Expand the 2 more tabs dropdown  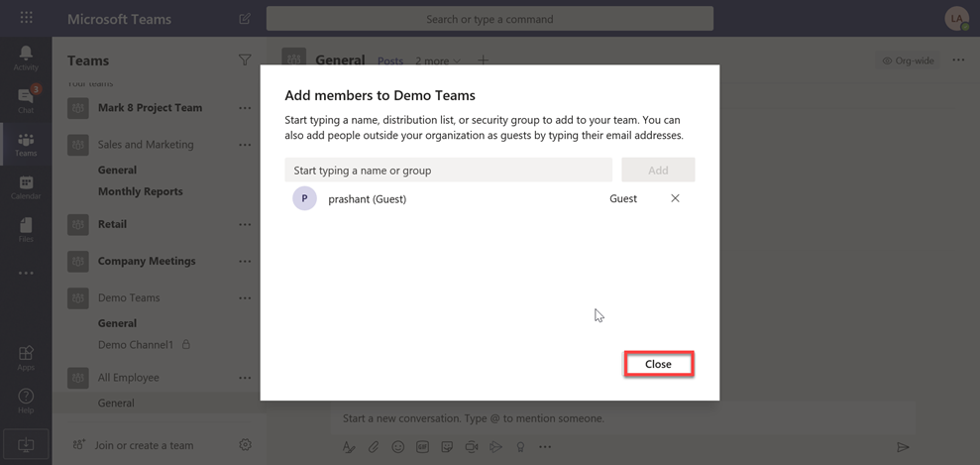coord(438,60)
